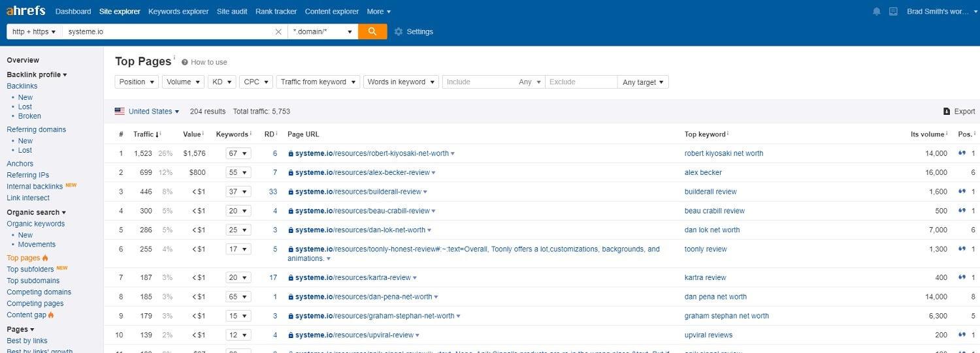Open the dan-pena-net-worth page URL
The width and height of the screenshot is (980, 353).
[364, 297]
